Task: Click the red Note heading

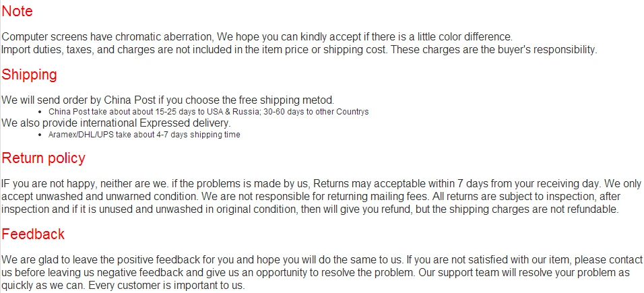Action: [x=17, y=11]
